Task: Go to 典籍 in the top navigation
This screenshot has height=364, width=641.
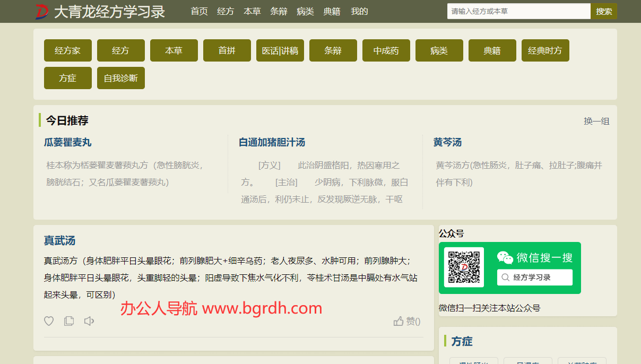Action: 332,11
